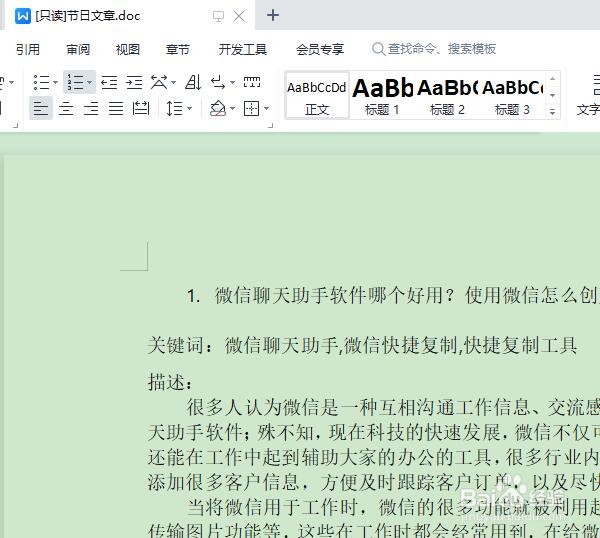Open the borders dropdown arrow
Image resolution: width=600 pixels, height=538 pixels.
point(266,109)
